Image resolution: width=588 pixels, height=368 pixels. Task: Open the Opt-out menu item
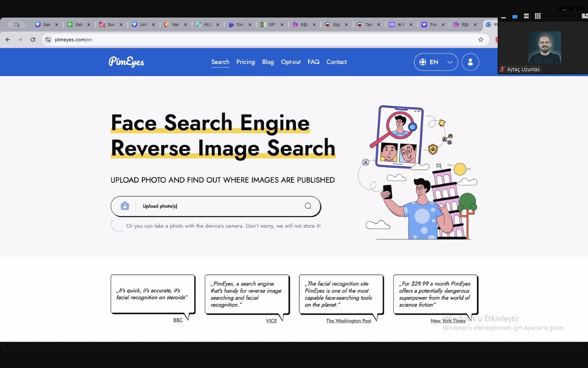tap(291, 62)
